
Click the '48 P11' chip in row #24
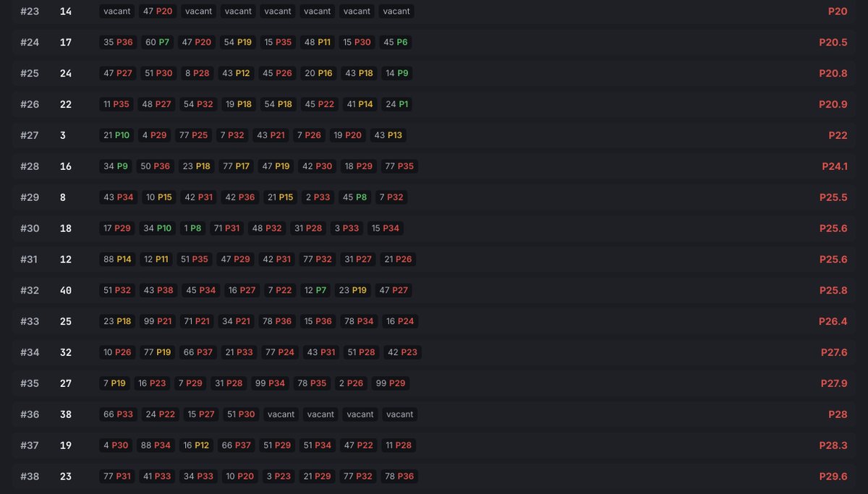[x=317, y=43]
